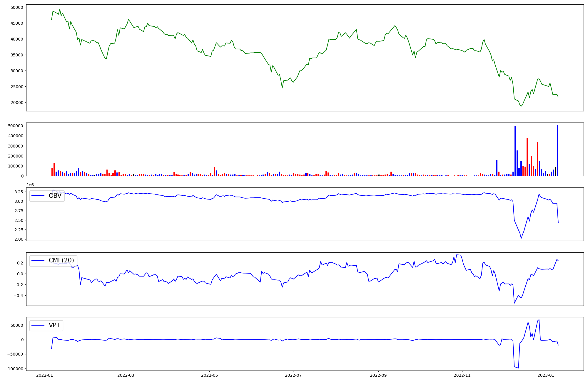The height and width of the screenshot is (382, 588).
Task: Click the 2023-01 x-axis date label
Action: pos(546,375)
